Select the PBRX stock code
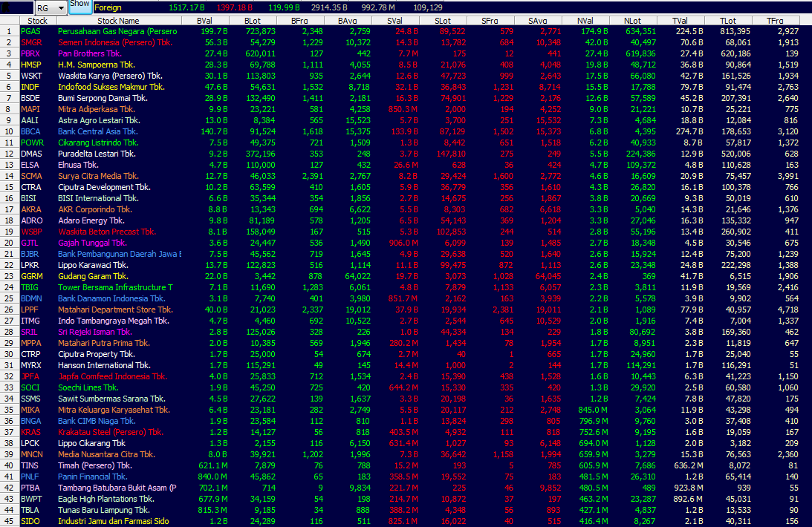This screenshot has width=812, height=527. [x=30, y=53]
